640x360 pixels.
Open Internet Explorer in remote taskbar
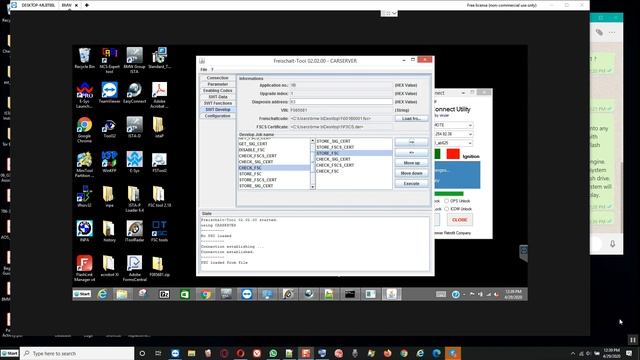[x=102, y=294]
